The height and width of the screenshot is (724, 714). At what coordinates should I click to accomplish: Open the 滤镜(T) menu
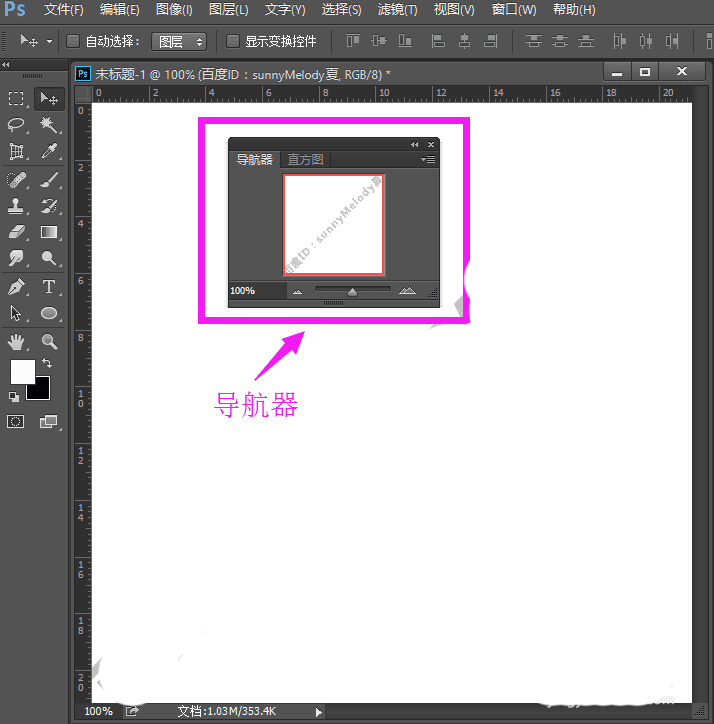point(398,10)
